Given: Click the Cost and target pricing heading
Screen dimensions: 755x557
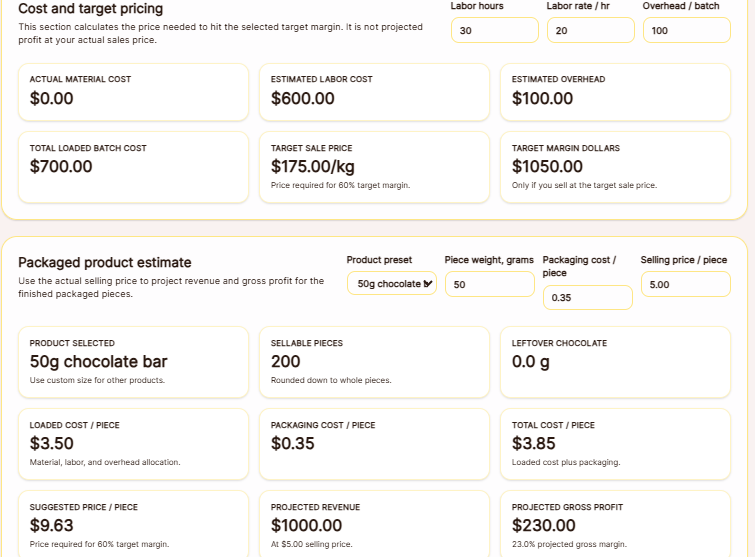Looking at the screenshot, I should click(91, 9).
